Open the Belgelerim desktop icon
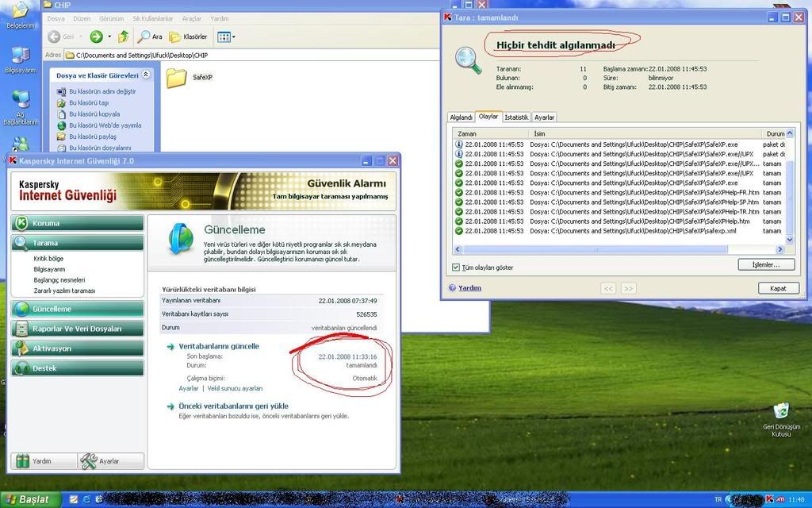 (x=21, y=16)
